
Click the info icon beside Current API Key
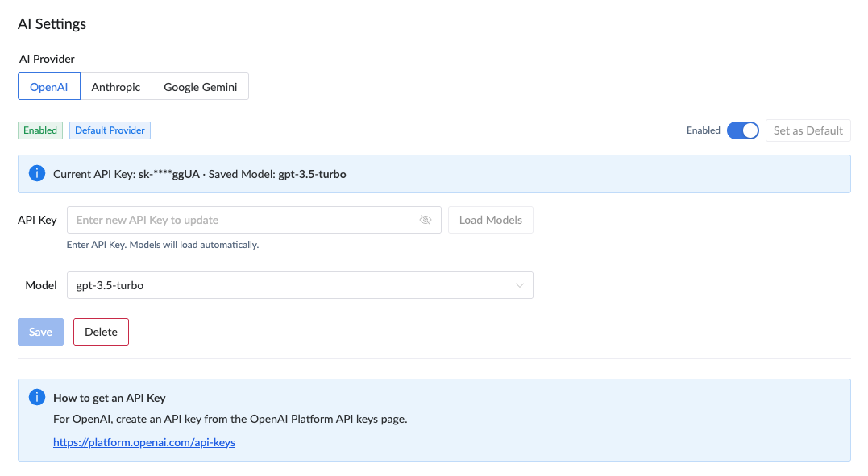click(x=36, y=174)
